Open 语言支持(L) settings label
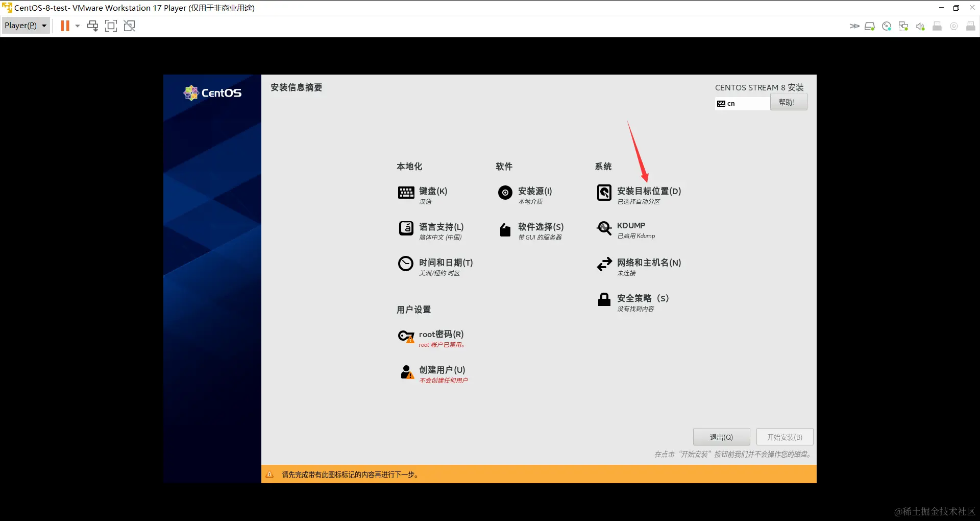The height and width of the screenshot is (521, 980). click(442, 227)
